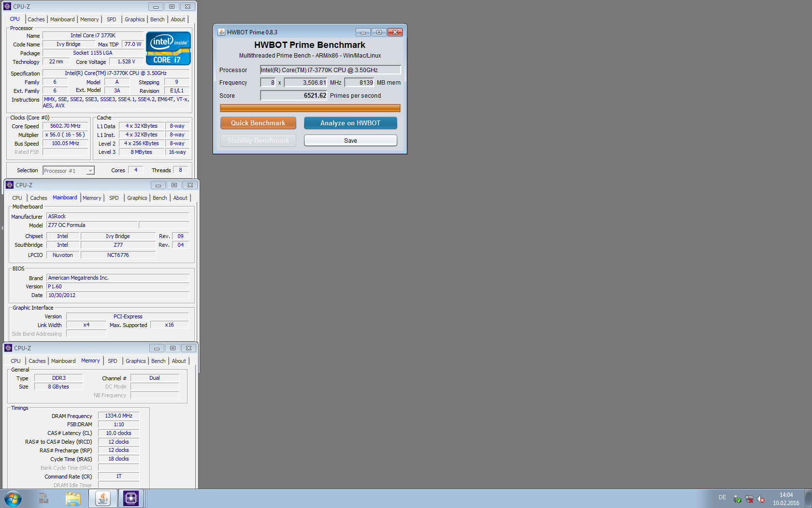Screen dimensions: 812x508
Task: Select Graphics tab in Memory CPU-Z window
Action: click(x=136, y=361)
